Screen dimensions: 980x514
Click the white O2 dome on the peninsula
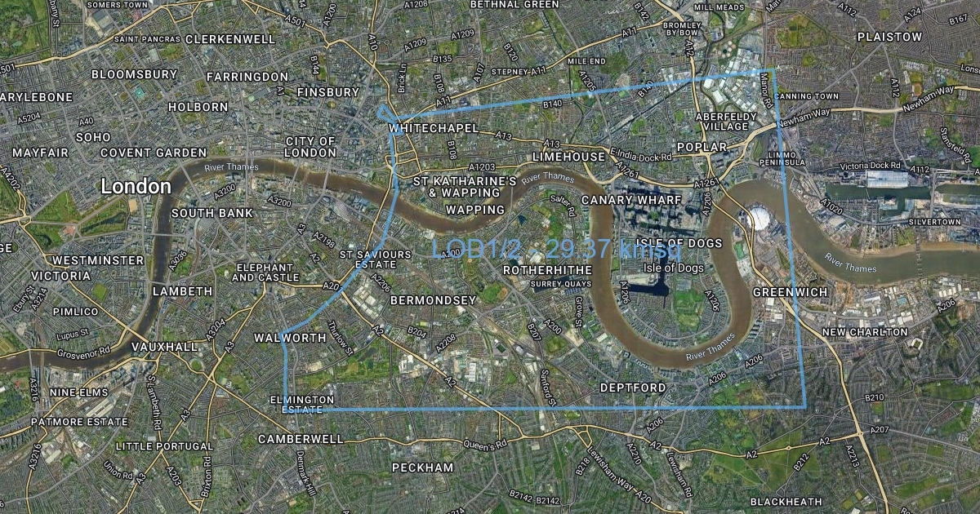coord(757,218)
